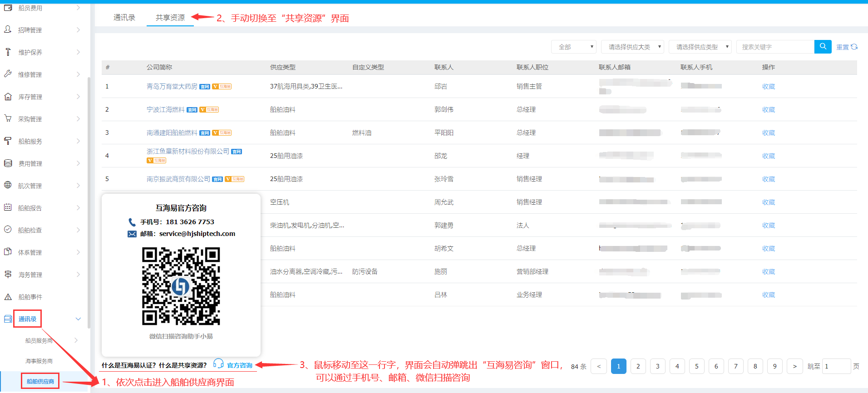Click the 库存管理 warehouse icon
Image resolution: width=868 pixels, height=393 pixels.
[8, 96]
